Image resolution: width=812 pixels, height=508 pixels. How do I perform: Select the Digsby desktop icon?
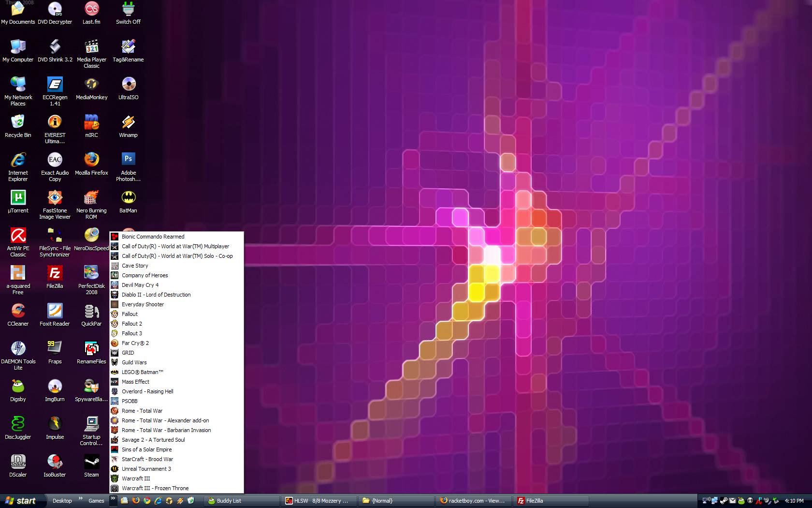tap(18, 390)
